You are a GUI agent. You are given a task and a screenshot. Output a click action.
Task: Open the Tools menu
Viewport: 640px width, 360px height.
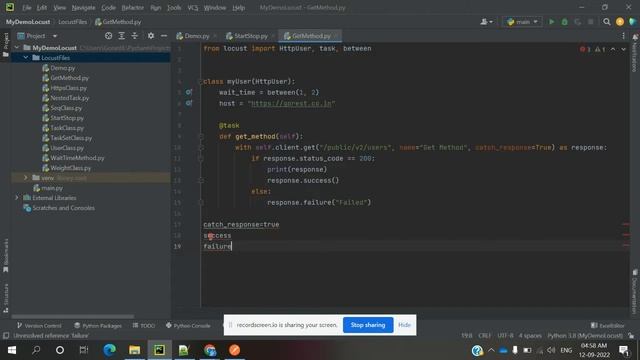click(174, 7)
